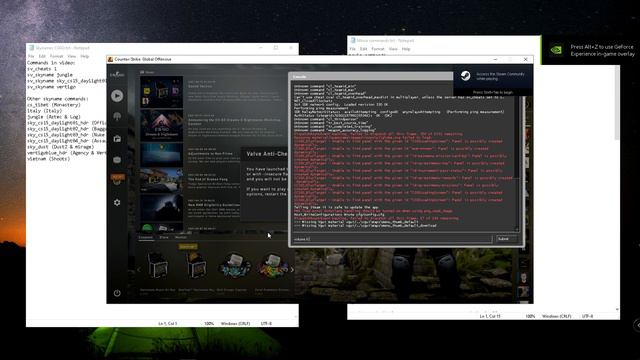640x360 pixels.
Task: Open Edit menu in left Skyname Notepad
Action: pyautogui.click(x=42, y=56)
